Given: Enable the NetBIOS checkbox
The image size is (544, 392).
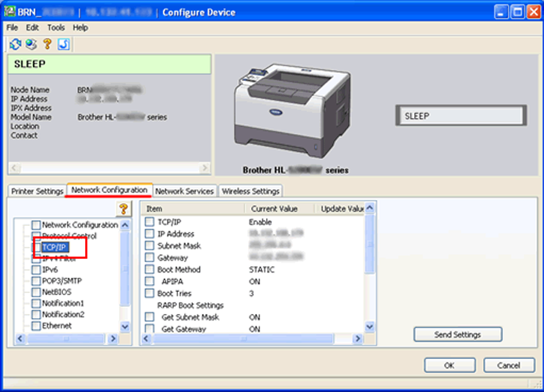Looking at the screenshot, I should 35,292.
